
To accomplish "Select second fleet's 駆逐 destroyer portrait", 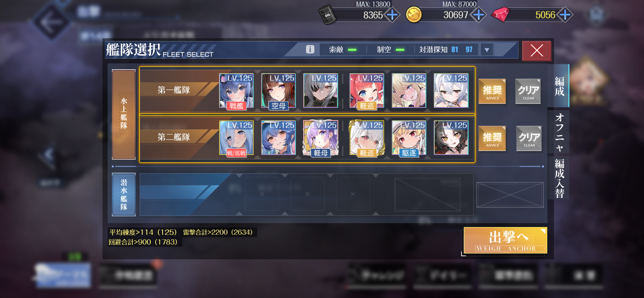I will 409,138.
